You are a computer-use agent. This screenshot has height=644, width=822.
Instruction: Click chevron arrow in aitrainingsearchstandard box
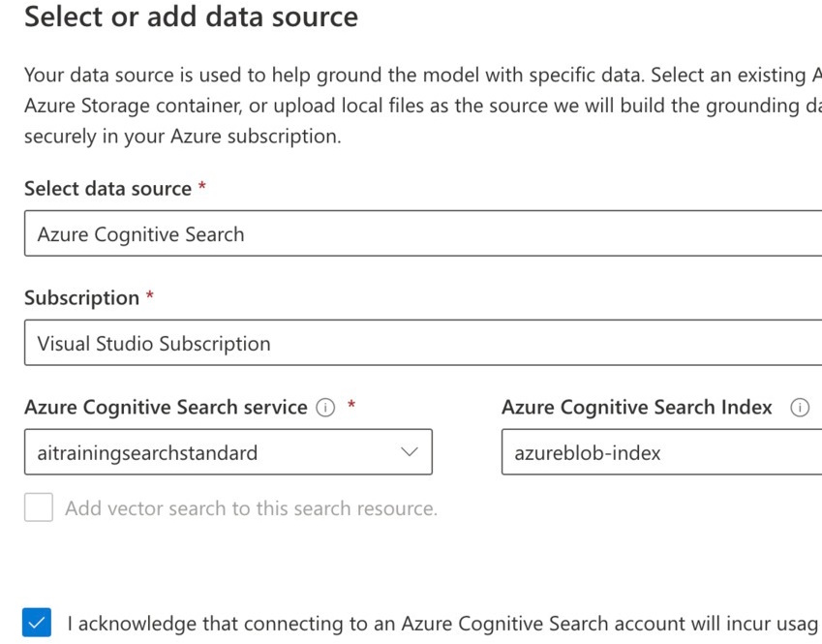(x=409, y=452)
